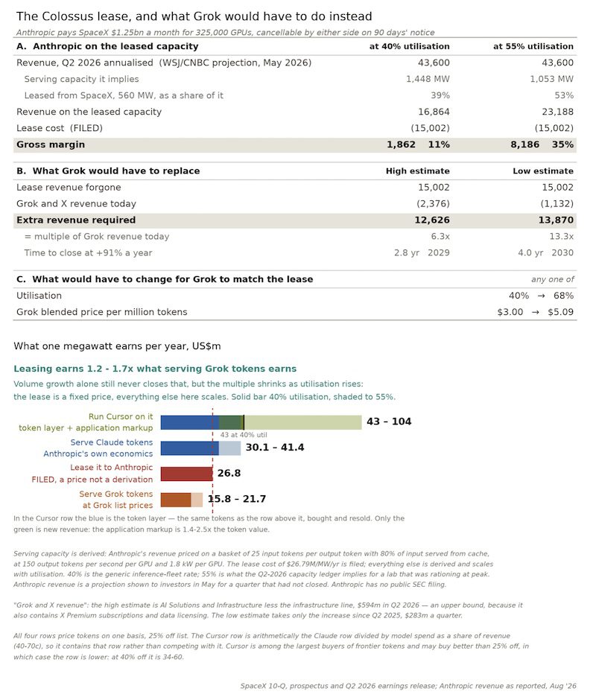The image size is (596, 700).
Task: Click the 'High estimate' column header
Action: [x=418, y=171]
